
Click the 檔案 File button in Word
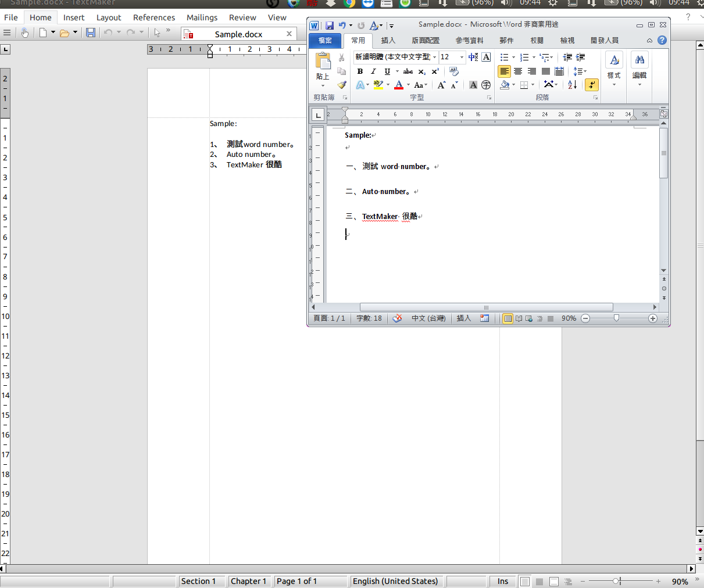click(325, 40)
